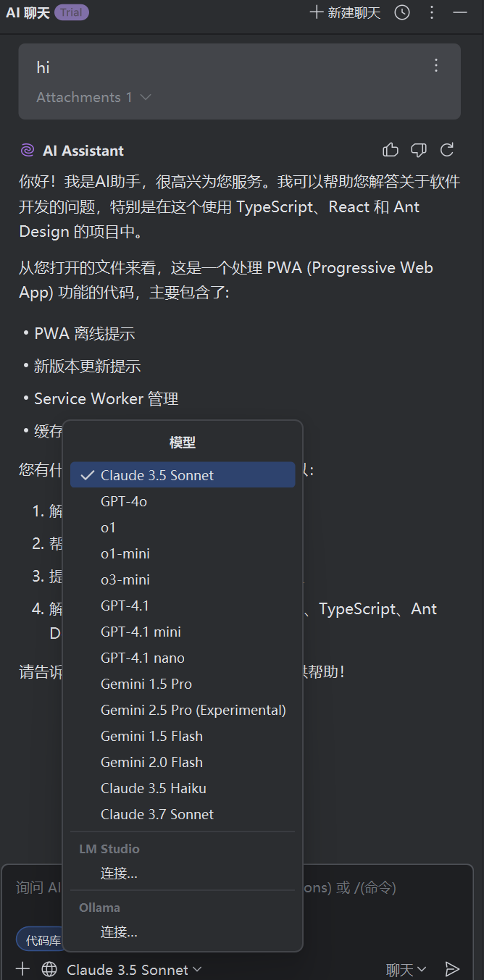Viewport: 484px width, 980px height.
Task: Click 新建聊天 to start new chat
Action: click(345, 12)
